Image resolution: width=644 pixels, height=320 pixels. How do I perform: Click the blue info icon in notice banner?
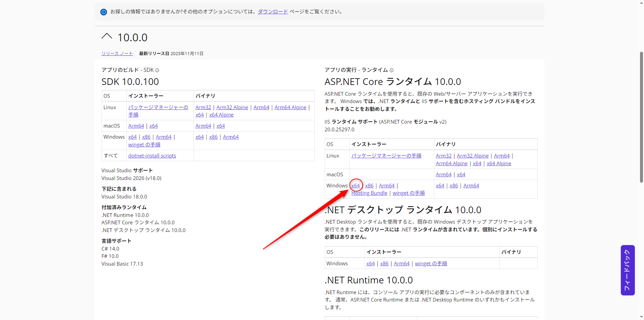coord(104,12)
